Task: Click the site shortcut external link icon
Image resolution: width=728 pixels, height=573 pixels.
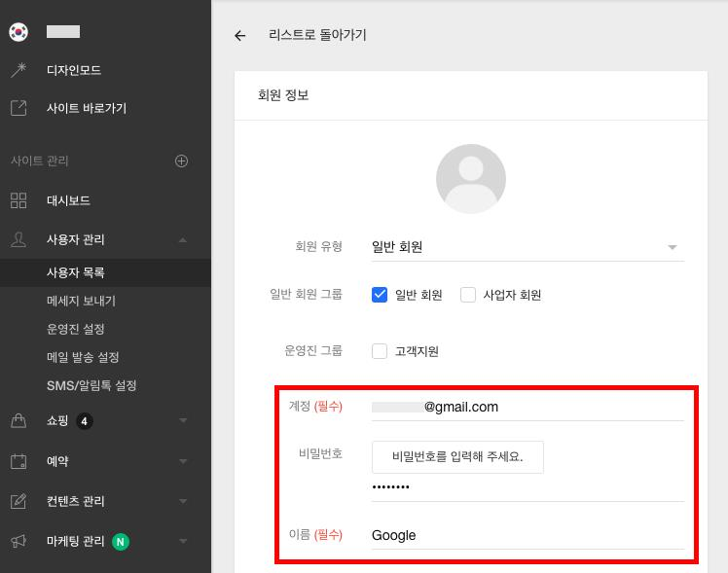Action: pyautogui.click(x=18, y=108)
